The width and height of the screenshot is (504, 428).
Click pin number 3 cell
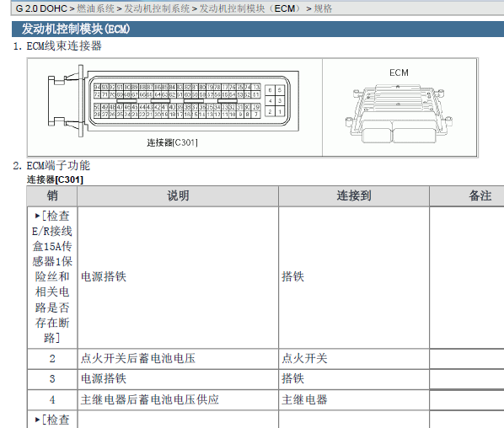(52, 379)
